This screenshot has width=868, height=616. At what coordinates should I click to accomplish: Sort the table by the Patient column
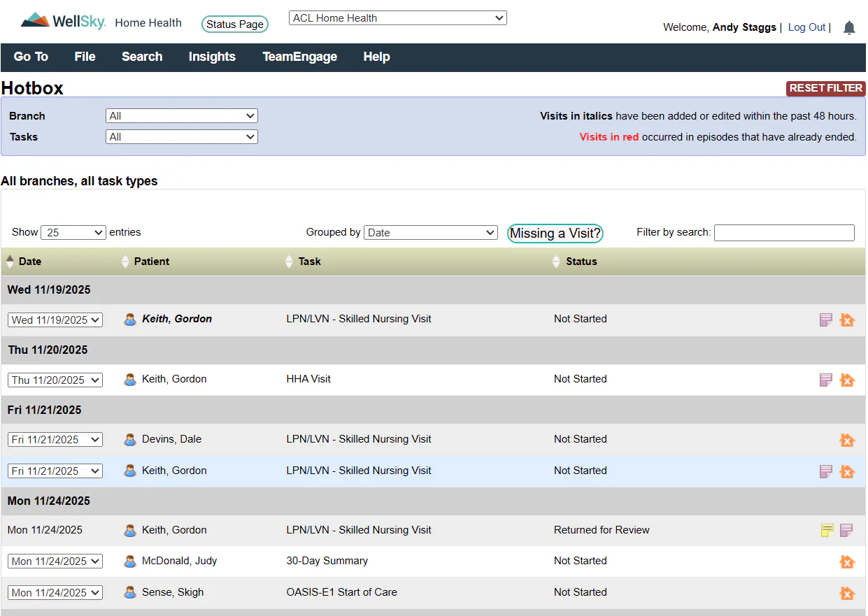(x=152, y=262)
